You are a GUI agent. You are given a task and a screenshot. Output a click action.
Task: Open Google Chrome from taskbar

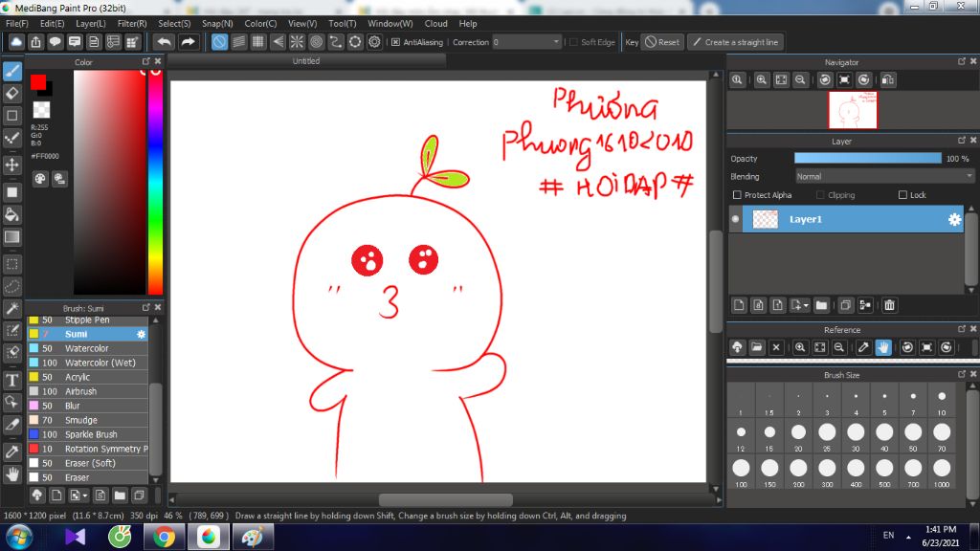pyautogui.click(x=165, y=537)
